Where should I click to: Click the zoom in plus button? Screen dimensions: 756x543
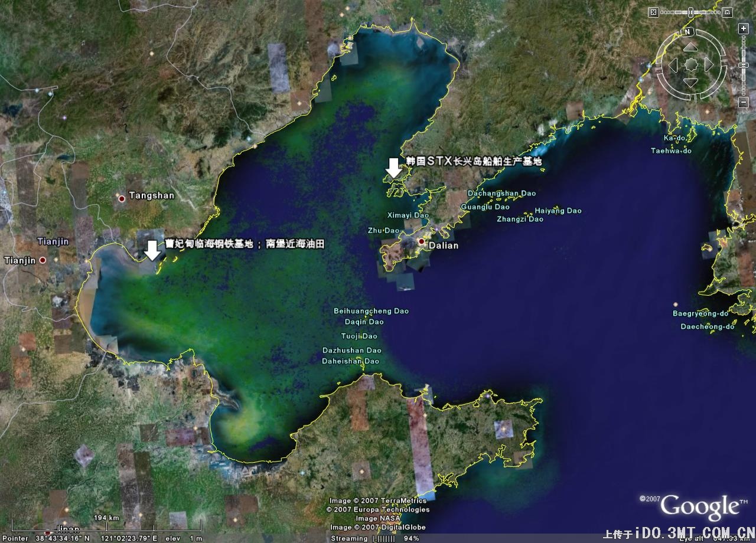743,28
